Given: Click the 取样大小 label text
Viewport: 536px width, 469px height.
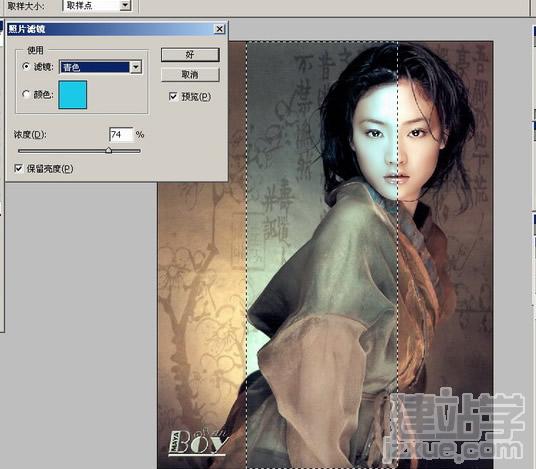Looking at the screenshot, I should coord(26,6).
